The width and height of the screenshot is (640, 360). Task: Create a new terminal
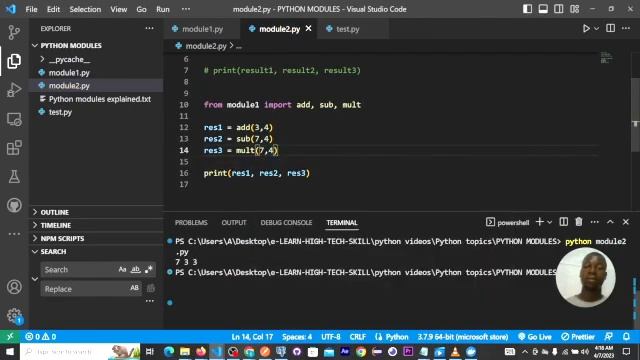pos(540,222)
